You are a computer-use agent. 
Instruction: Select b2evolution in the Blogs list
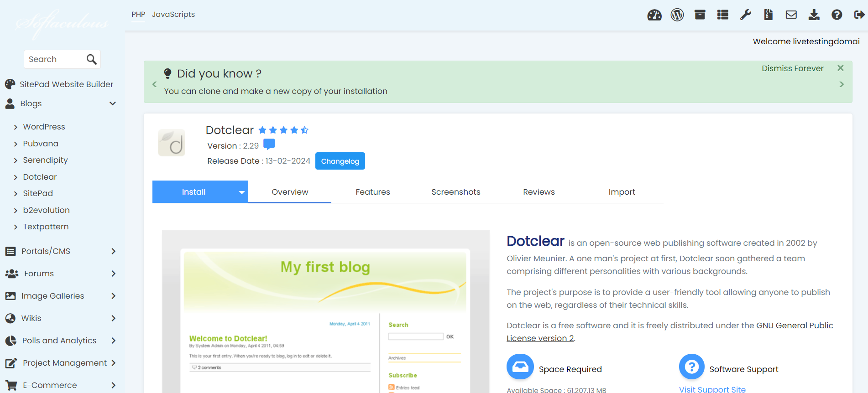pos(46,210)
